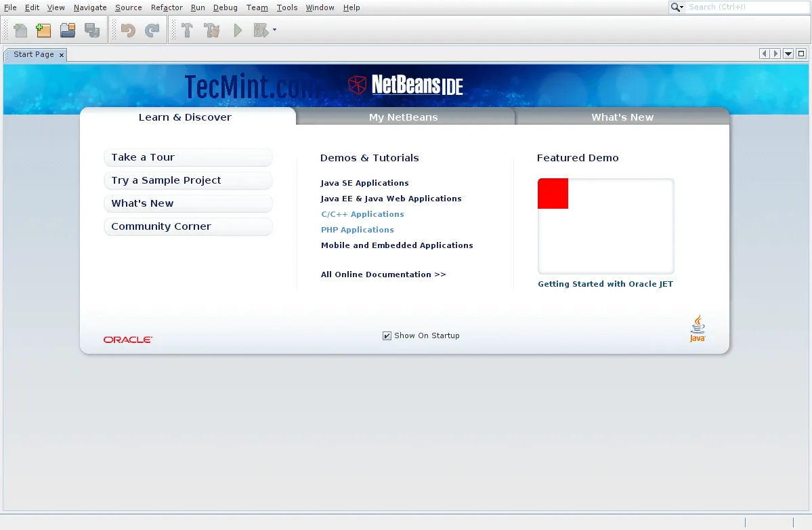Expand the Debug Project dropdown arrow

point(274,30)
